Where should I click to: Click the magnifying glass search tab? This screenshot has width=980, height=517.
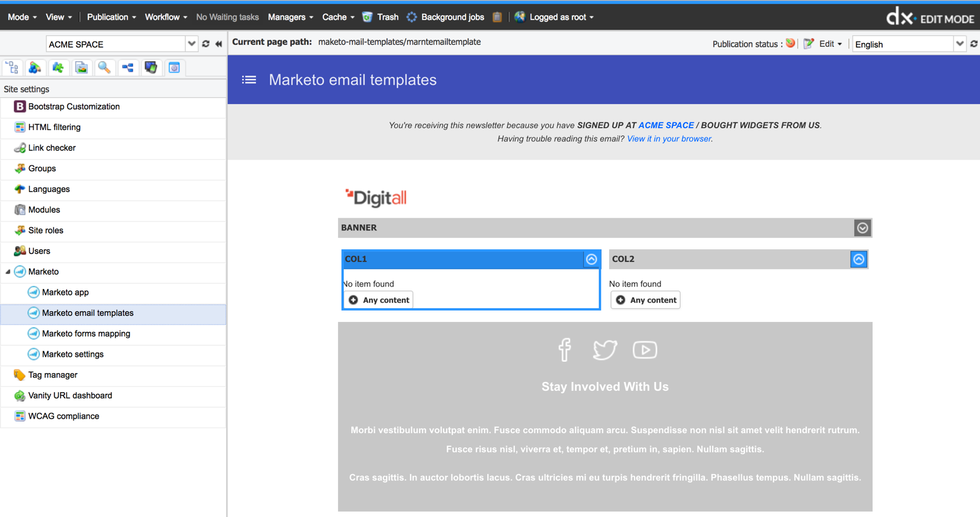pos(104,68)
